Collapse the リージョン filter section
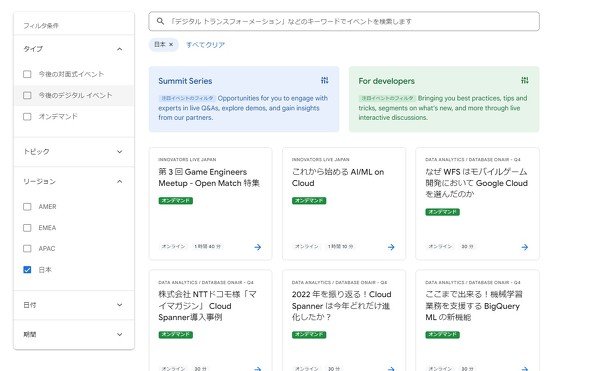The width and height of the screenshot is (590, 371). click(119, 182)
